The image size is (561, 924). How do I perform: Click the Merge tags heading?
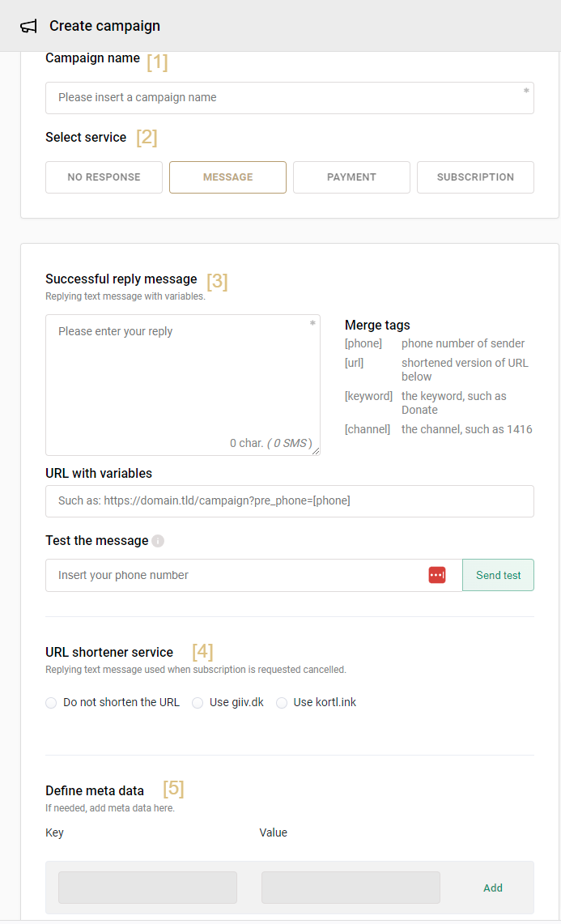pos(378,326)
